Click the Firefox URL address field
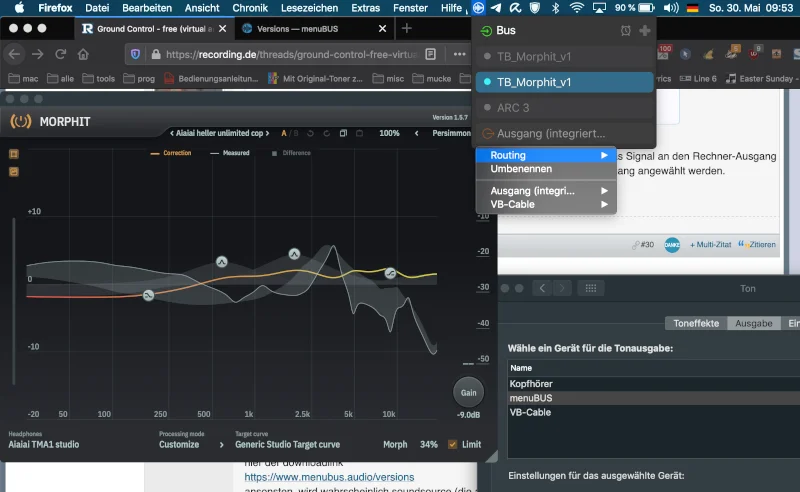This screenshot has width=800, height=492. point(291,54)
